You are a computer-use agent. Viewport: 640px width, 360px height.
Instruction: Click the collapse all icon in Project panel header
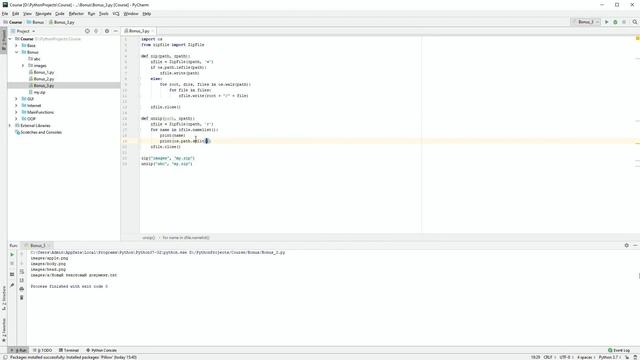pos(96,31)
